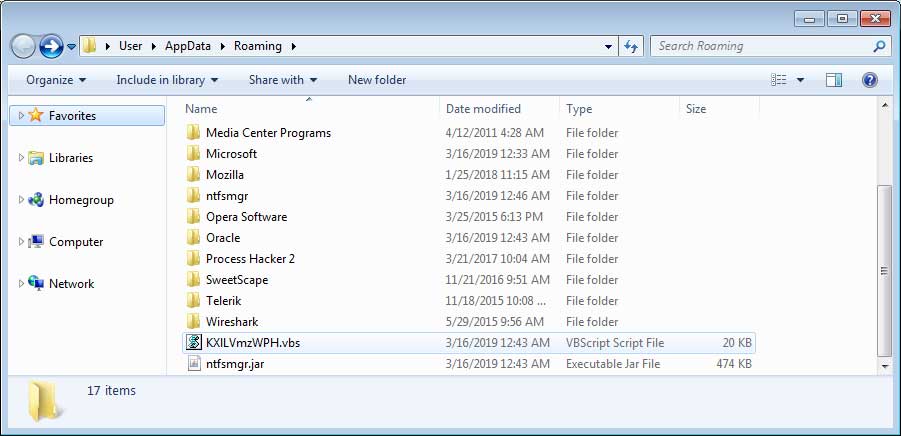Open the address bar history dropdown
Viewport: 901px width, 436px height.
[x=608, y=47]
